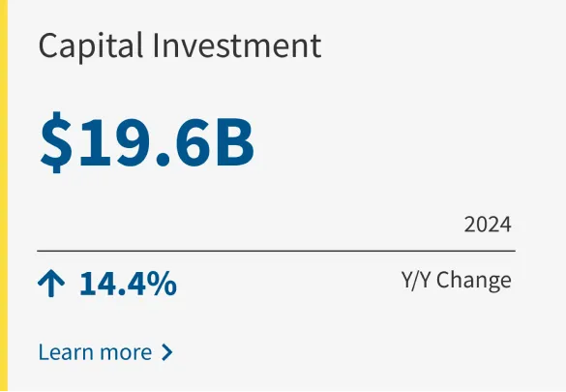Click the upward arrow trend icon
This screenshot has width=566, height=392.
51,285
